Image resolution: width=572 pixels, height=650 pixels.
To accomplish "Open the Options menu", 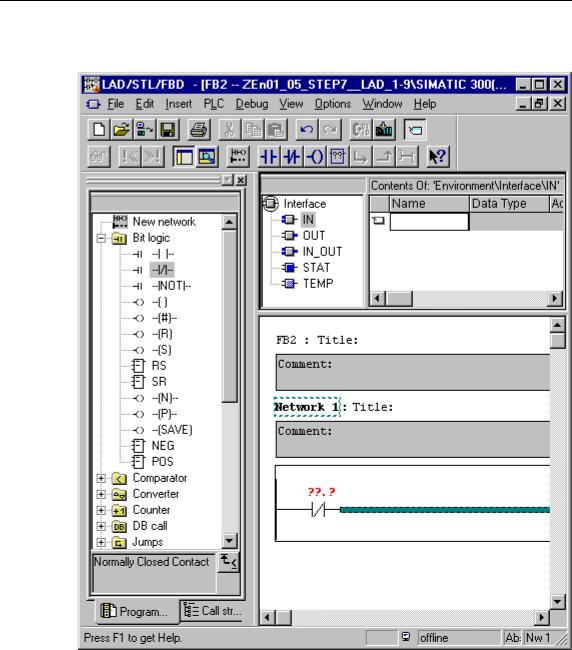I will coord(332,104).
